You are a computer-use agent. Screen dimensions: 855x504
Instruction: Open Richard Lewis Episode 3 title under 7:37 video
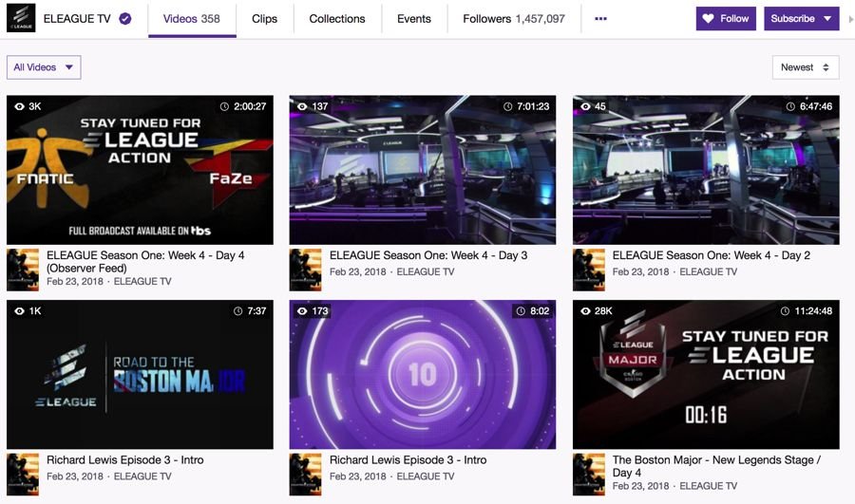[125, 460]
